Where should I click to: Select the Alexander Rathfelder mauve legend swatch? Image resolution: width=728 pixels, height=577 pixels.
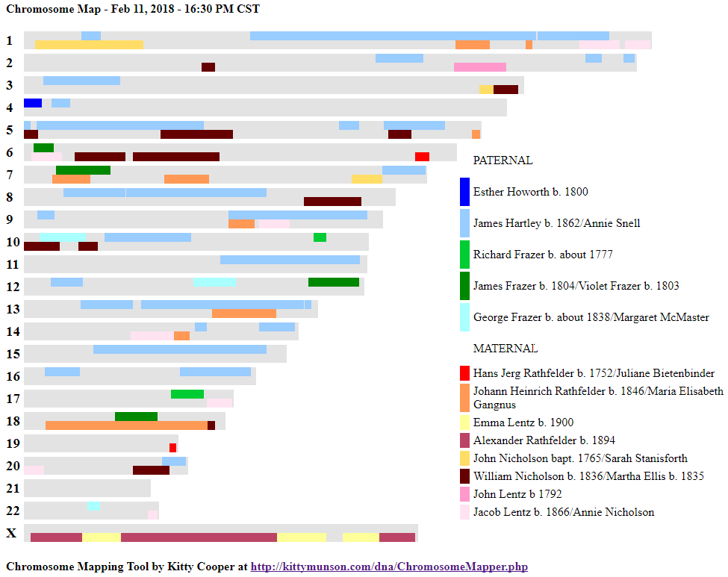pos(464,440)
